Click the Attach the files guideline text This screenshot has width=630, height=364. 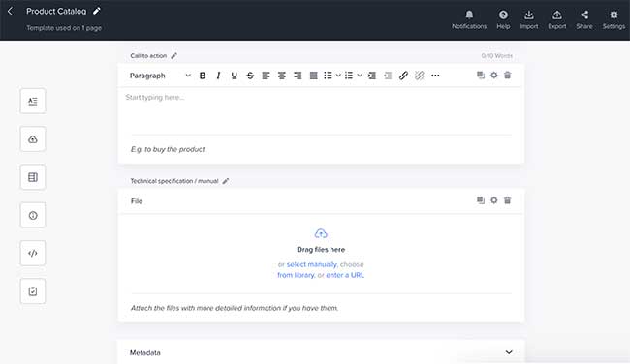(x=235, y=308)
